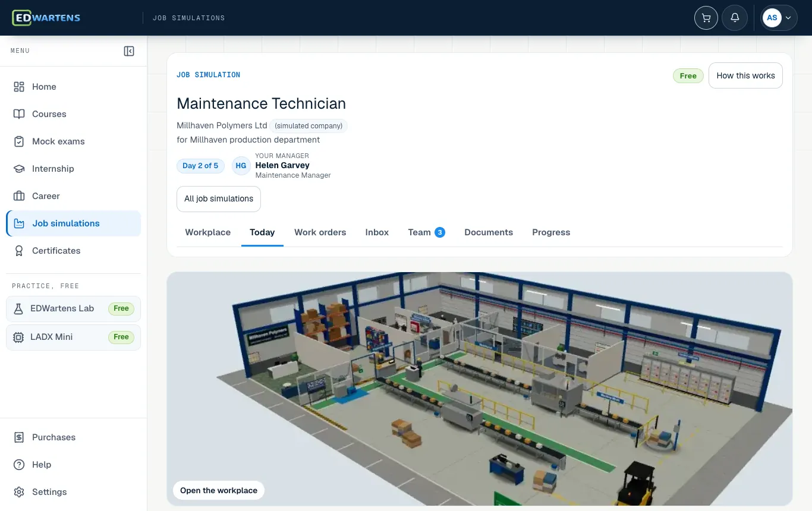Select Job simulations menu item
812x511 pixels.
pyautogui.click(x=74, y=223)
